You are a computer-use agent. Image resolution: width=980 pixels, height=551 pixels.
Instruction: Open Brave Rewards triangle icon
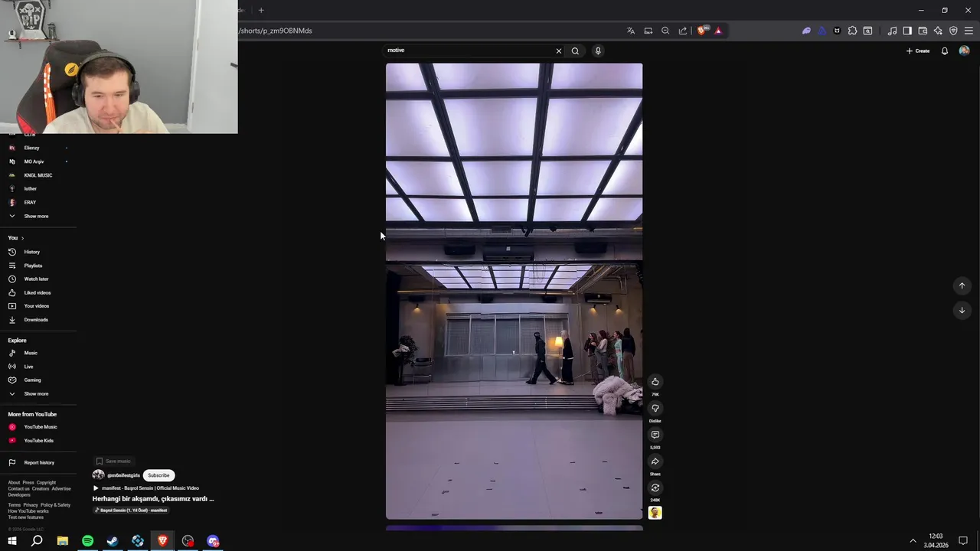(718, 31)
